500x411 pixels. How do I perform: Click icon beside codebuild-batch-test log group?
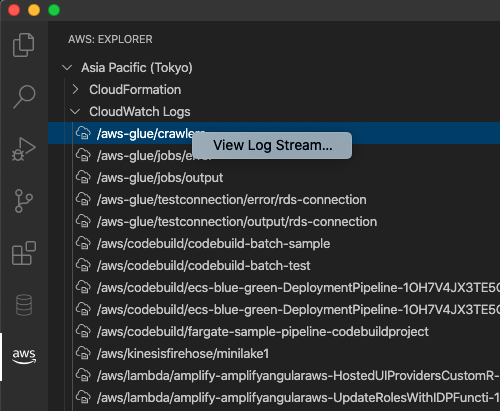pos(83,265)
